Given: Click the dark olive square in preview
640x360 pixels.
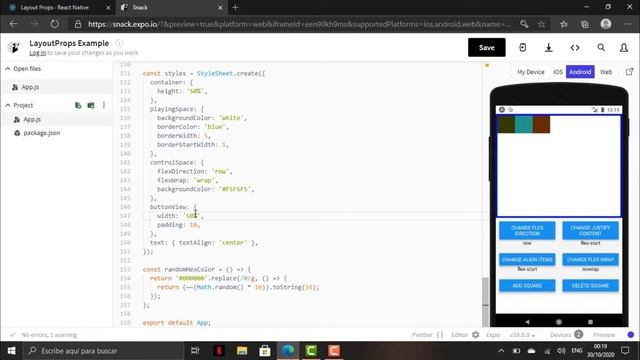Looking at the screenshot, I should pyautogui.click(x=507, y=124).
